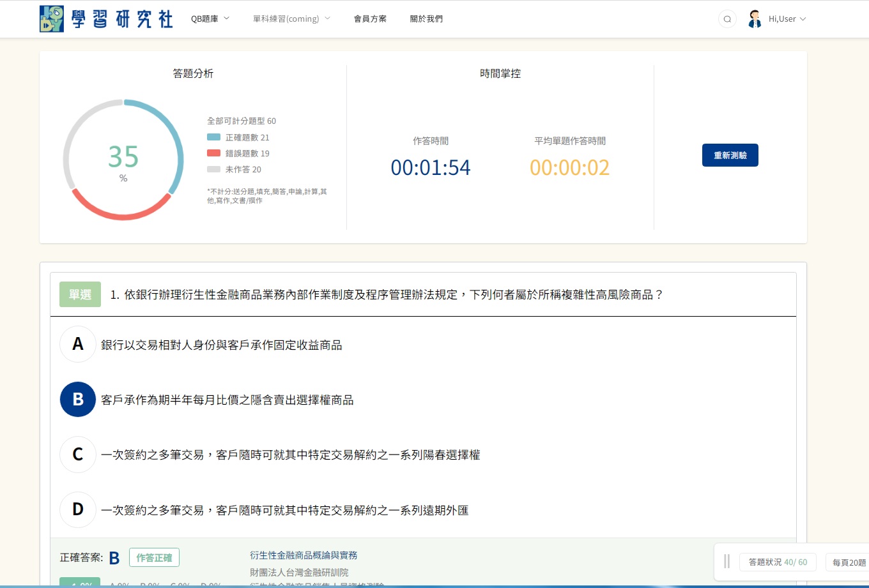869x588 pixels.
Task: Click the donut chart showing 35%
Action: [x=123, y=160]
